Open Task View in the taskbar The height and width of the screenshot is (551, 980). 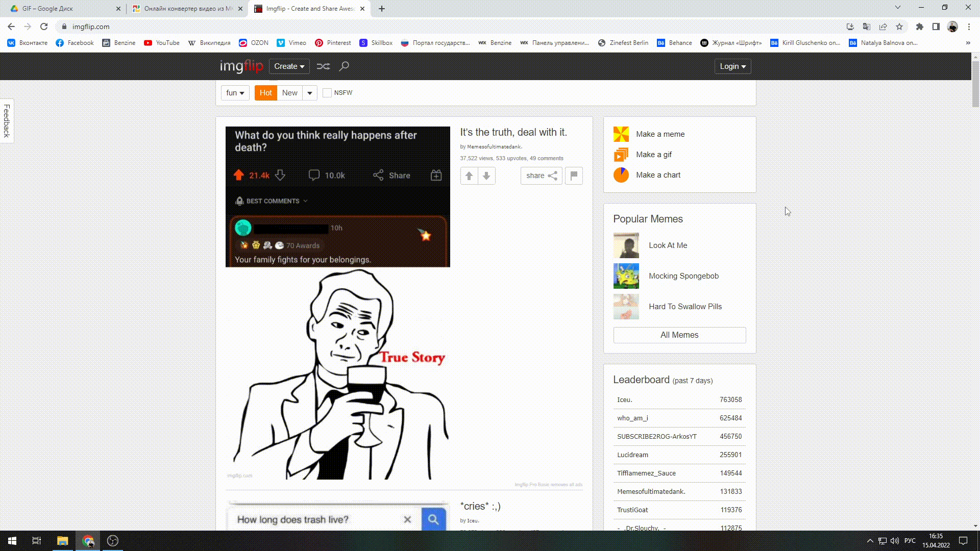tap(37, 541)
